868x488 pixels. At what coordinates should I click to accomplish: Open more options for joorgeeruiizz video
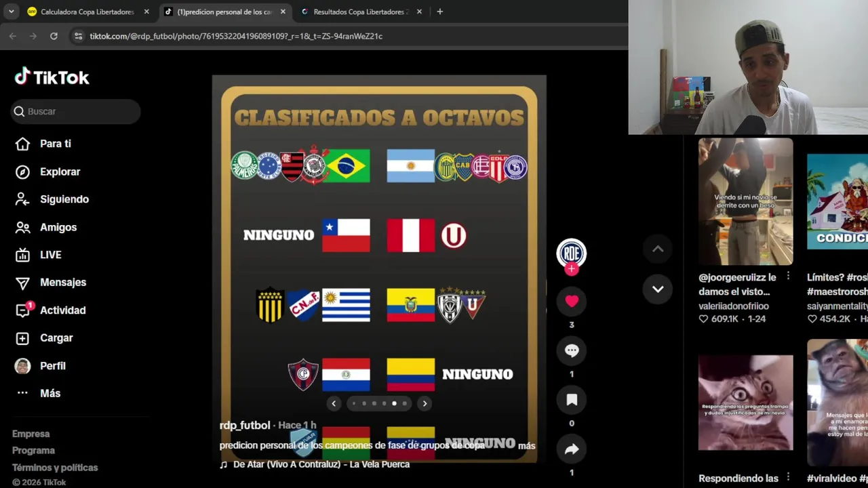(788, 277)
